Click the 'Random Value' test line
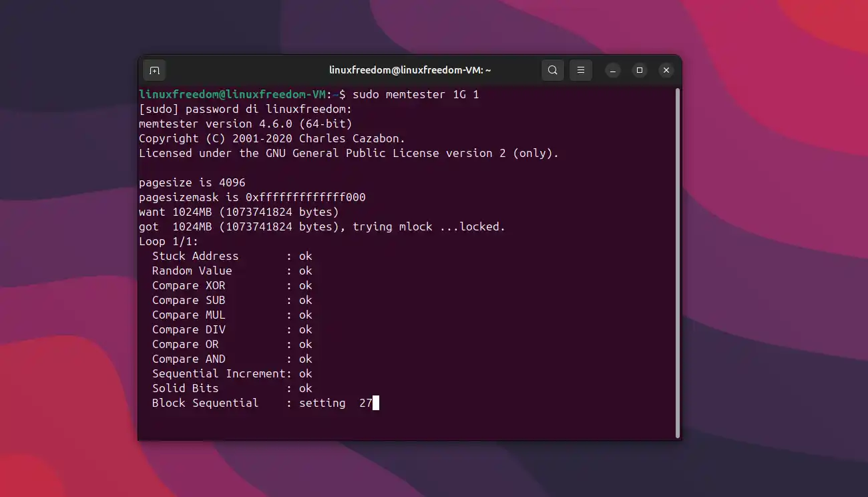 [x=232, y=271]
